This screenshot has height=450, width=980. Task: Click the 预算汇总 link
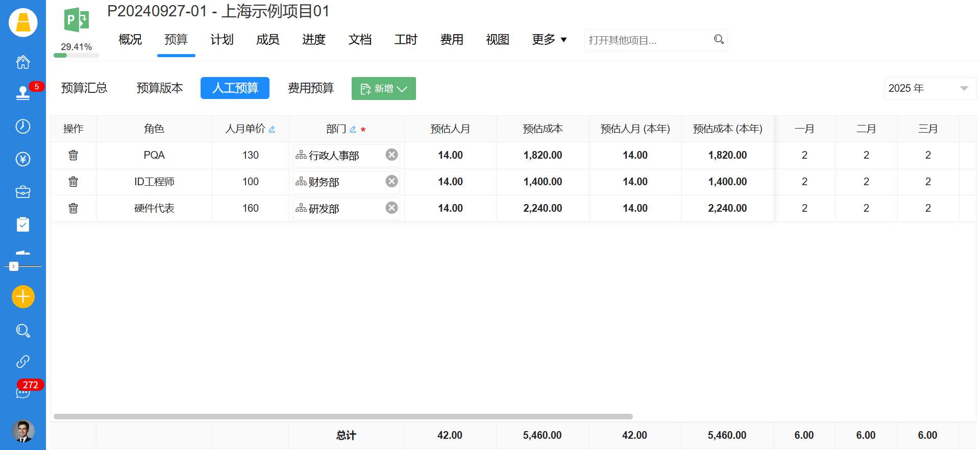(x=84, y=88)
